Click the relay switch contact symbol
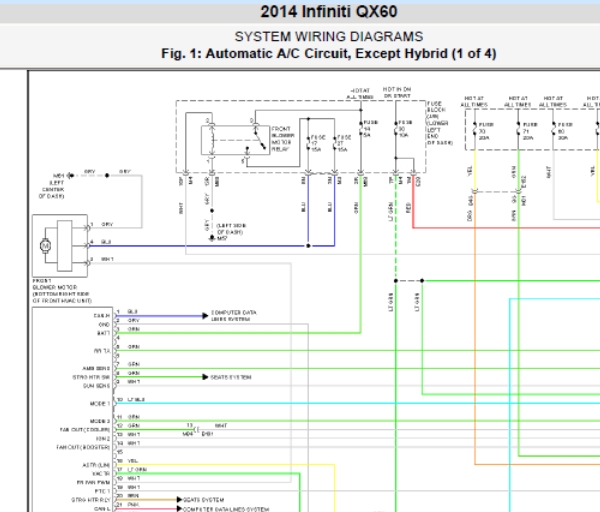This screenshot has width=600, height=512. (x=260, y=139)
